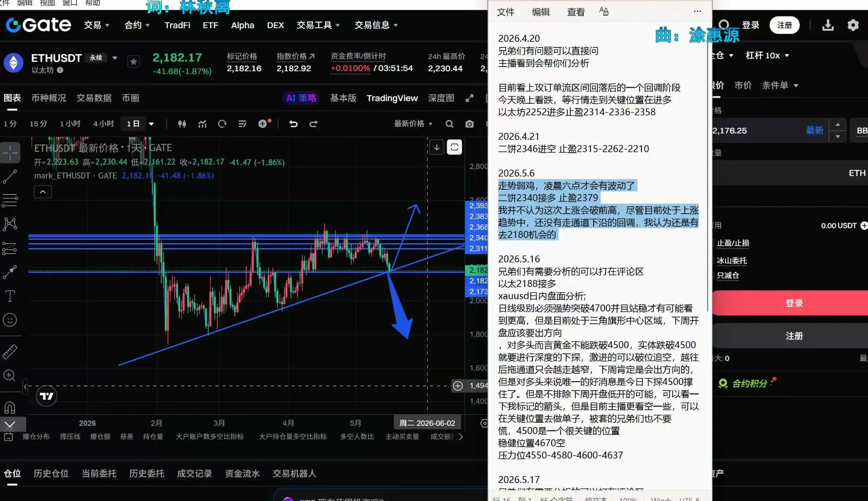Select the text annotation tool

click(10, 296)
